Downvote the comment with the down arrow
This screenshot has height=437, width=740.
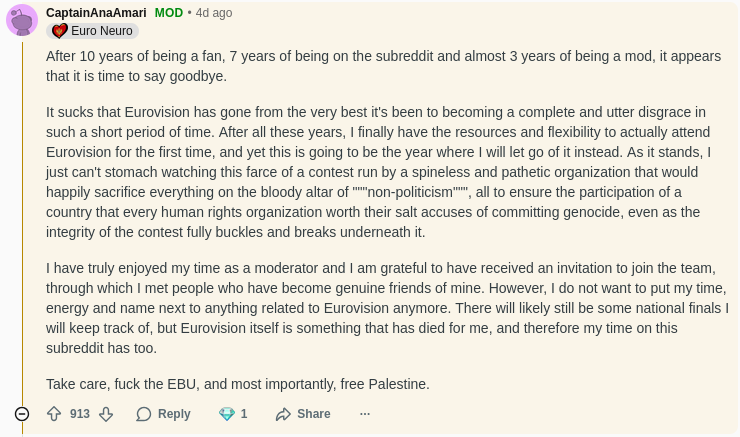(x=106, y=414)
